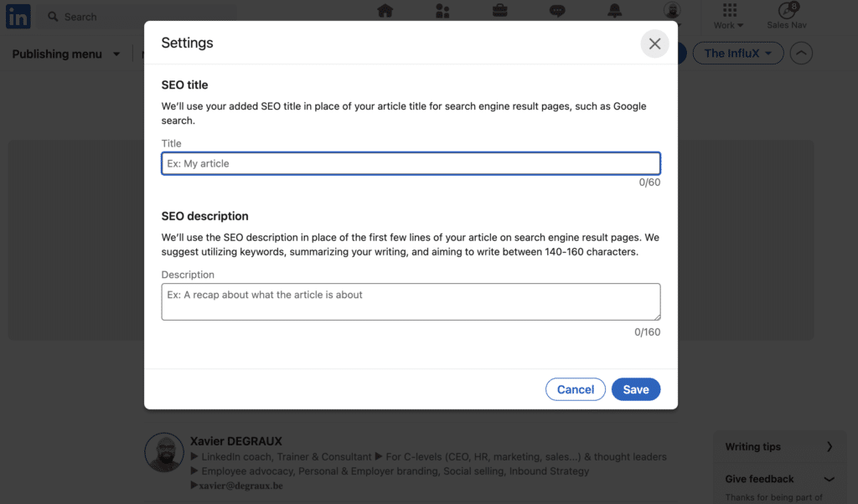Screen dimensions: 858x504
Task: Expand the Writing tips section
Action: point(830,447)
